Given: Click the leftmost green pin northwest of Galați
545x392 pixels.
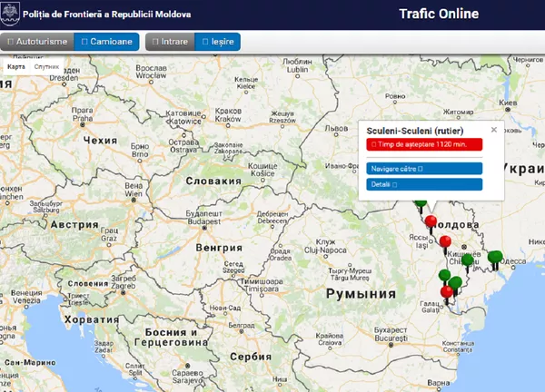Looking at the screenshot, I should point(444,274).
